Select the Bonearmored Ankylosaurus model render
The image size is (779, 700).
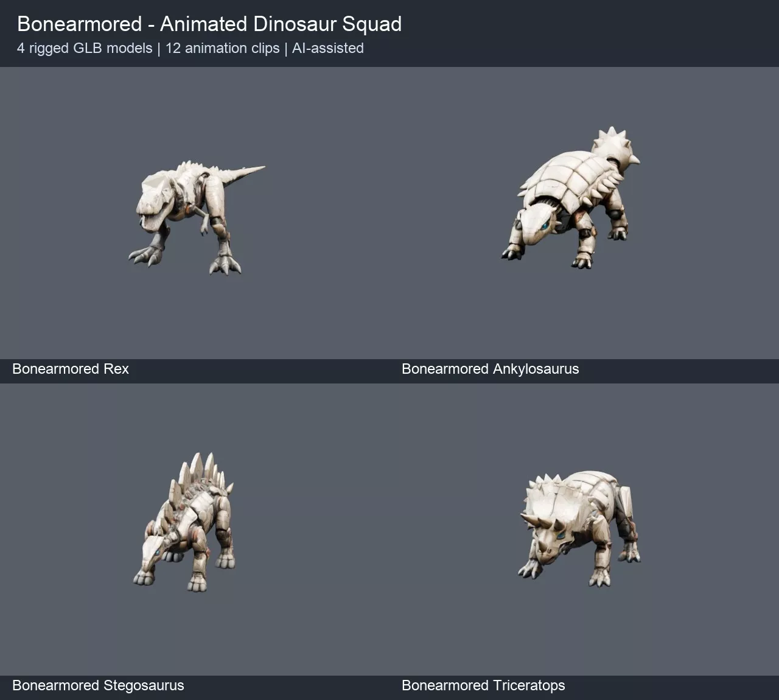pos(571,198)
